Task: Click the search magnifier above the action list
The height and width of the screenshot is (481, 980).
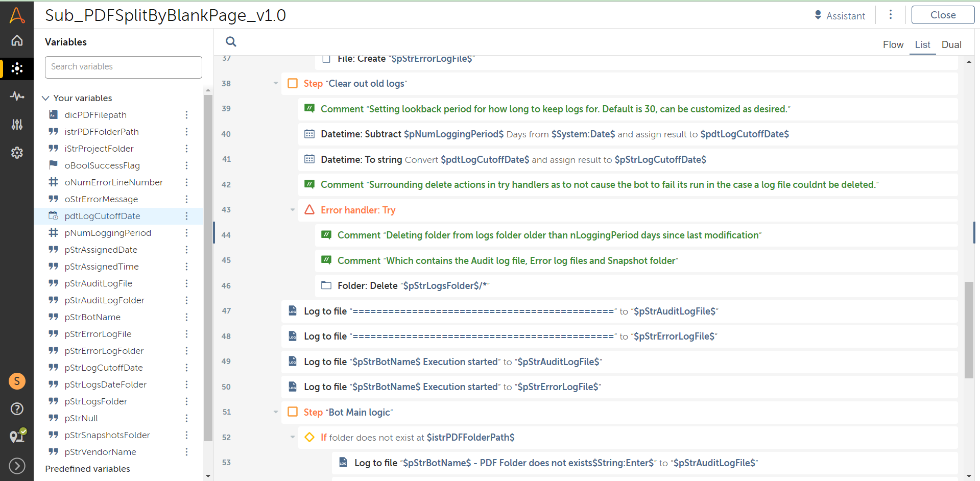Action: pos(231,42)
